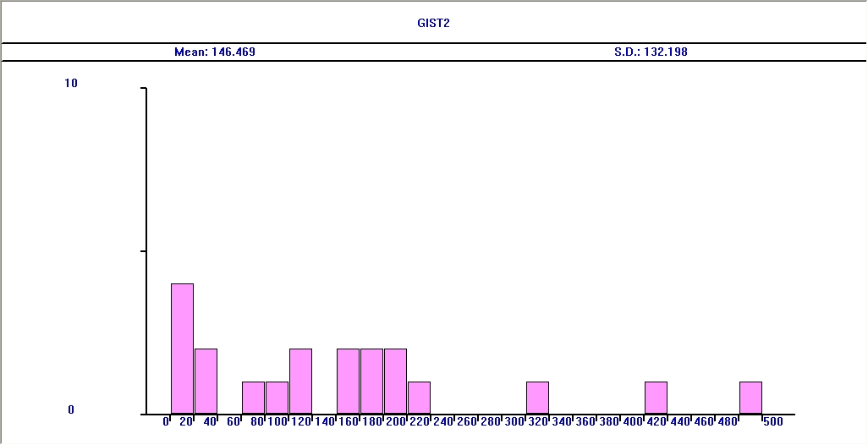
Task: Click the 260 label on x-axis
Action: click(467, 420)
